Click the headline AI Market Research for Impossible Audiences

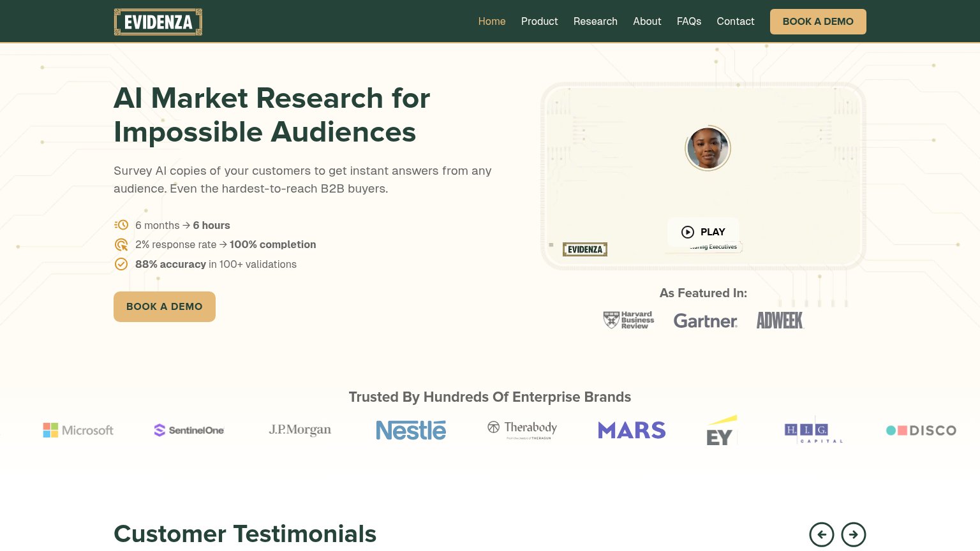point(272,115)
